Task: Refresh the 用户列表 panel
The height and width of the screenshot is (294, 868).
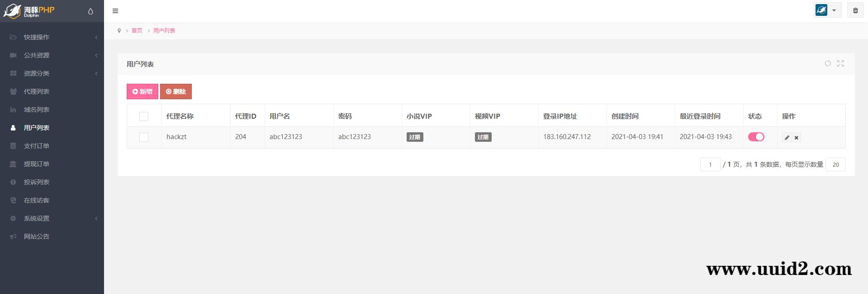Action: click(x=828, y=63)
